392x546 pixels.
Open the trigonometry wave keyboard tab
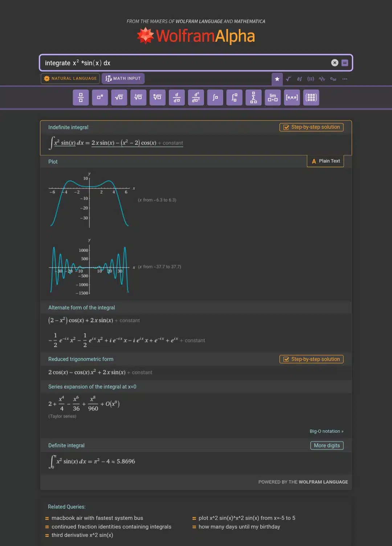click(x=322, y=79)
